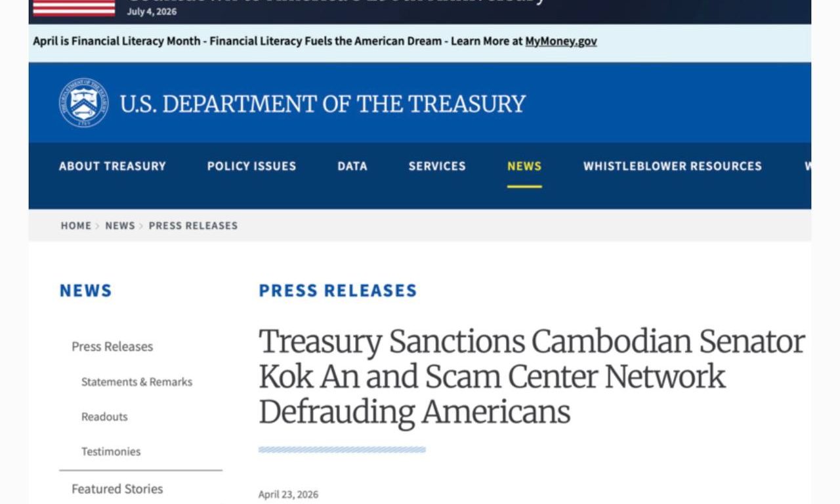Select Data in the navigation bar
This screenshot has height=504, width=840.
pos(352,166)
